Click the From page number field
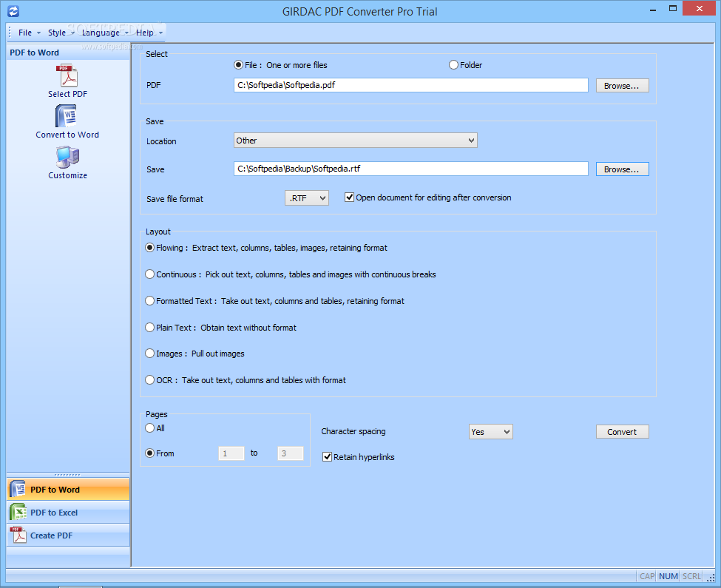The width and height of the screenshot is (721, 588). [231, 453]
